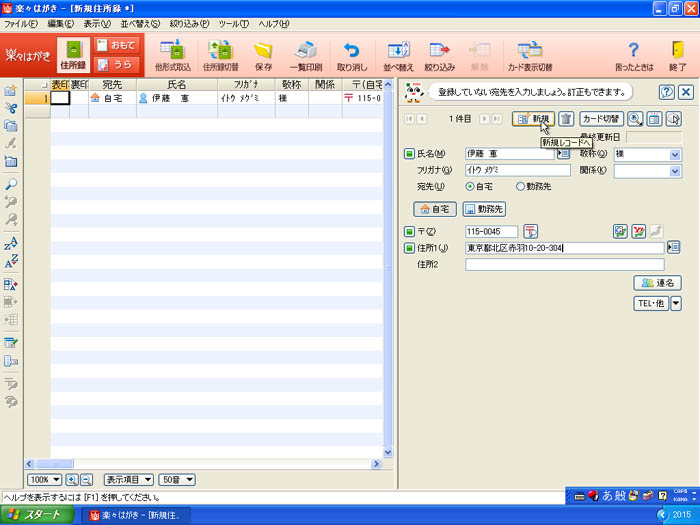This screenshot has width=700, height=525.
Task: Open the ファイル menu
Action: (21, 24)
